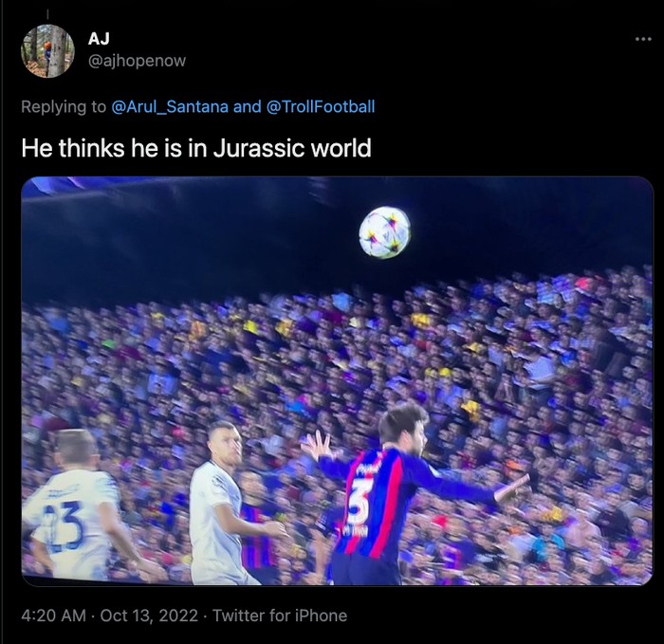The image size is (664, 644).
Task: Click the Oct 13, 2022 date
Action: pos(149,616)
